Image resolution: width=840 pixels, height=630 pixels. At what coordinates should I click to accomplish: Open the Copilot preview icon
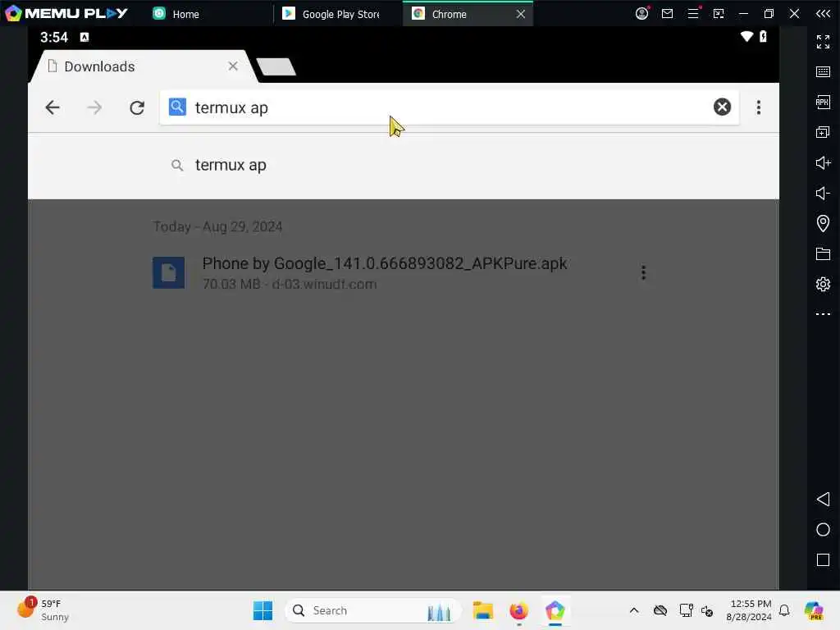click(x=814, y=610)
